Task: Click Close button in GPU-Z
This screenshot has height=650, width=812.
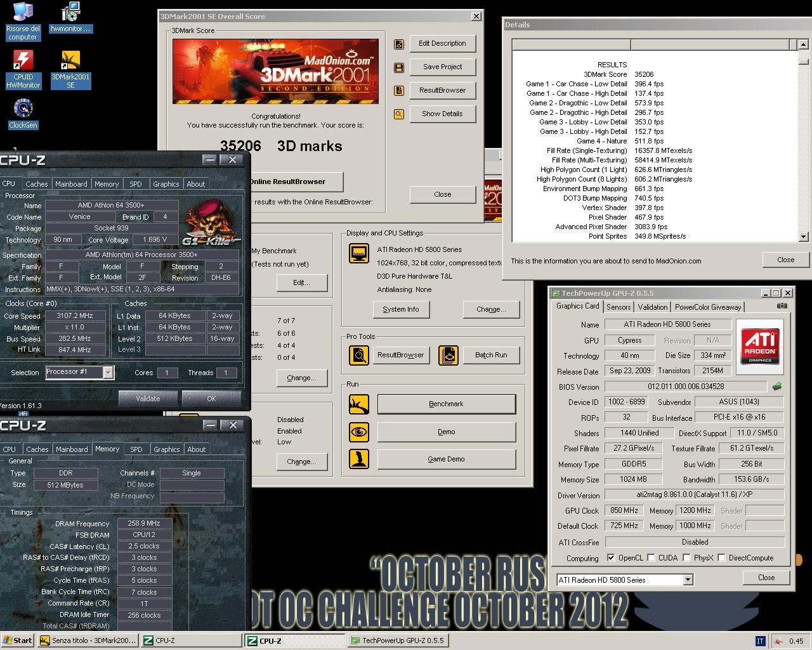Action: (x=766, y=578)
